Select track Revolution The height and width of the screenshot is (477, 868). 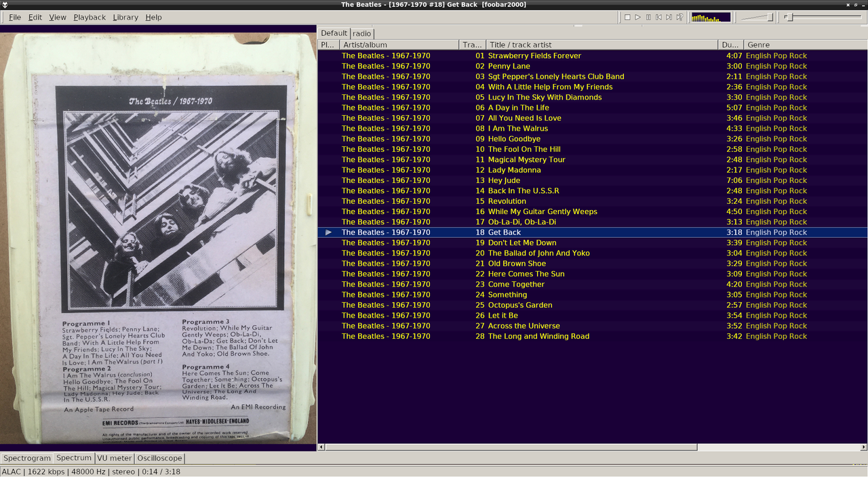[593, 201]
